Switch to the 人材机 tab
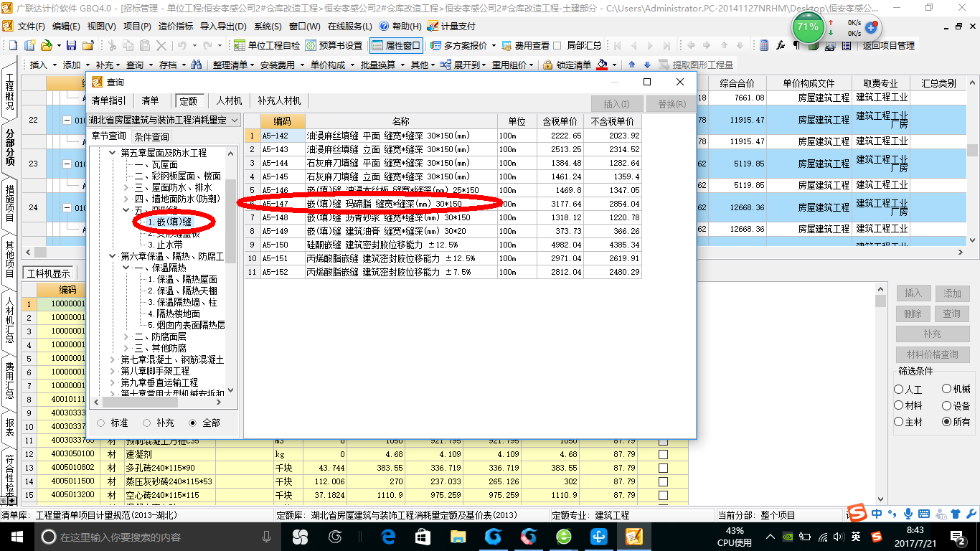This screenshot has width=980, height=551. [229, 101]
